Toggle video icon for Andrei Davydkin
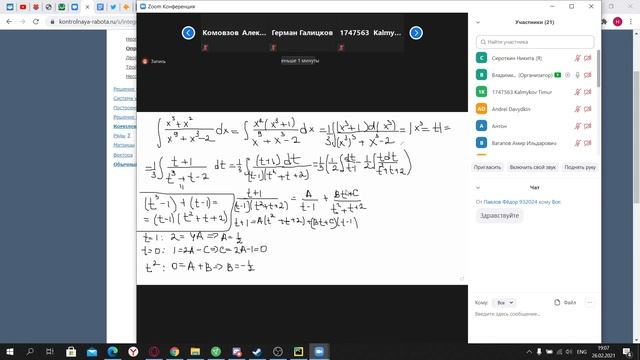The image size is (640, 360). [x=588, y=109]
